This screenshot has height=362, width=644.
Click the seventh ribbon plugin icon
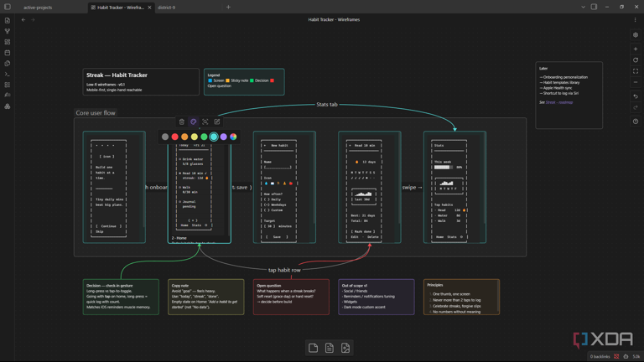point(8,96)
